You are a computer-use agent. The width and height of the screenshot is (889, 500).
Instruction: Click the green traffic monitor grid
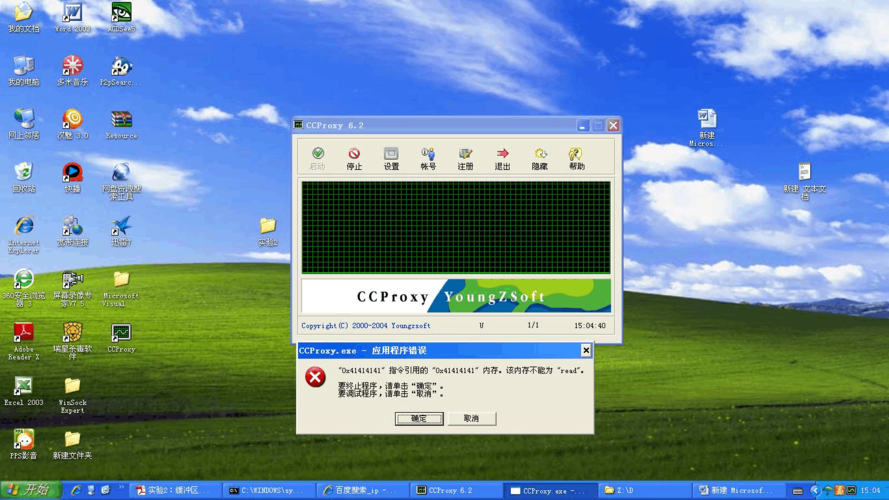coord(456,227)
